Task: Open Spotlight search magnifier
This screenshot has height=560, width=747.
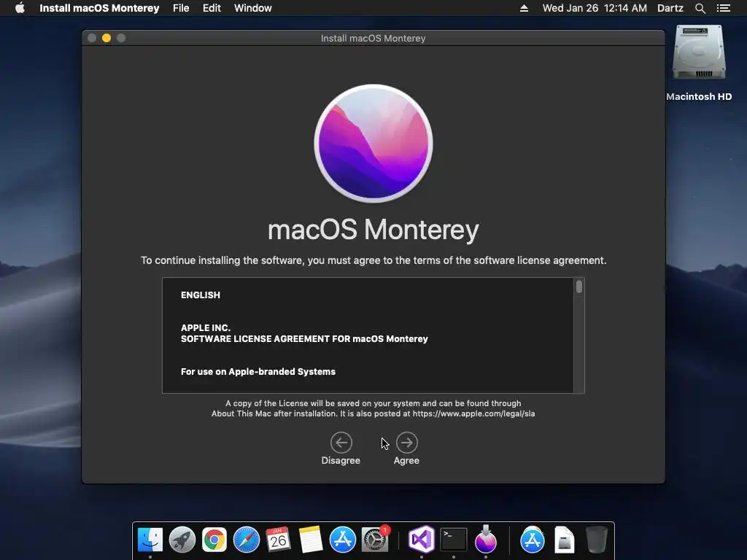Action: click(700, 8)
